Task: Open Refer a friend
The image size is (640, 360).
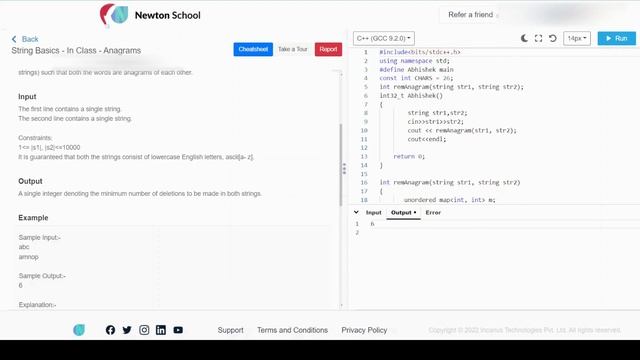Action: click(470, 15)
